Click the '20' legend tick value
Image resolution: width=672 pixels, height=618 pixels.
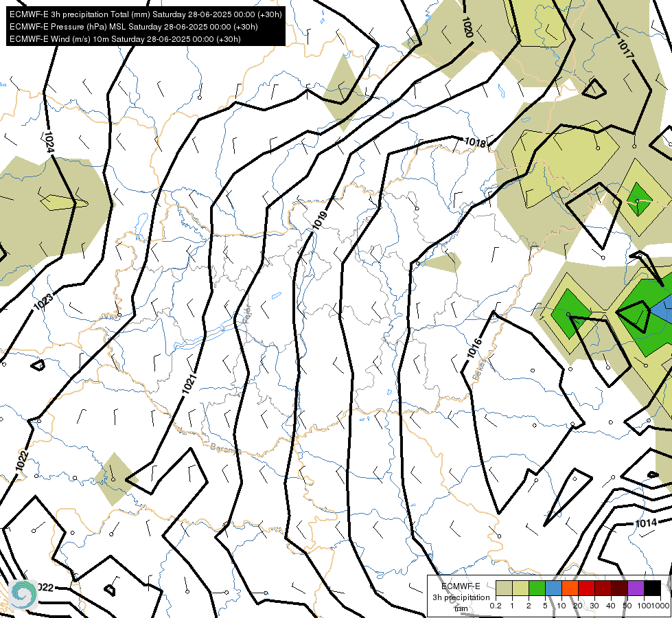[x=578, y=606]
